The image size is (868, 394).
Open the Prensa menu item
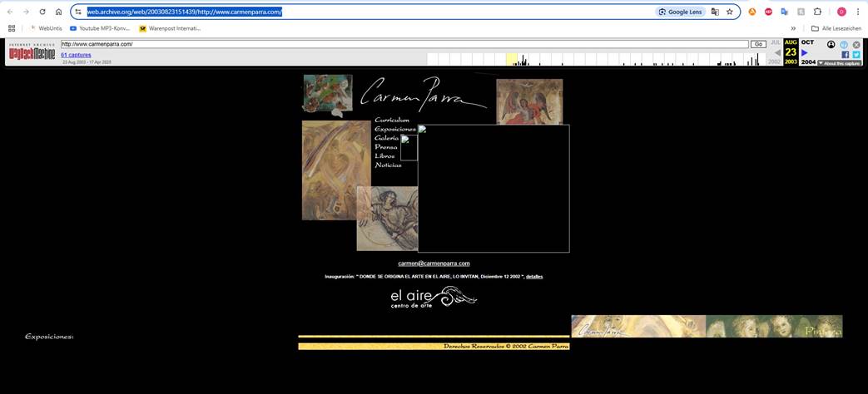(x=386, y=147)
